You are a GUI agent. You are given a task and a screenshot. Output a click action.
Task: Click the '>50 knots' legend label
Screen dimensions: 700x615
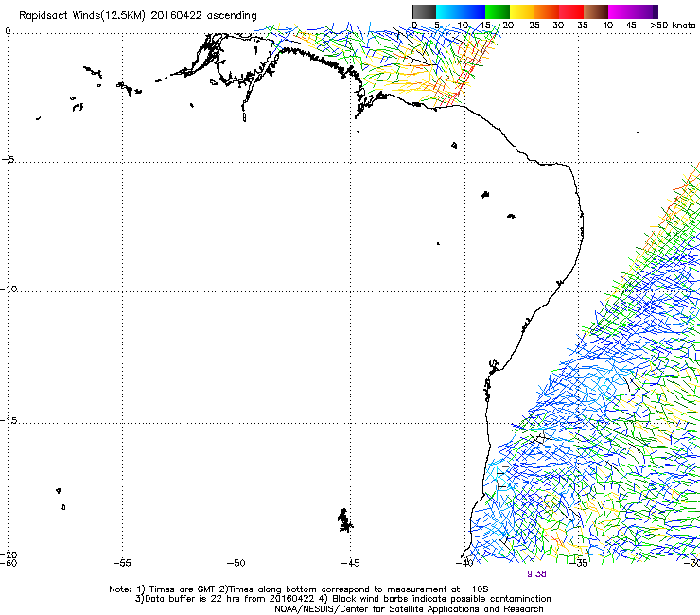(673, 25)
